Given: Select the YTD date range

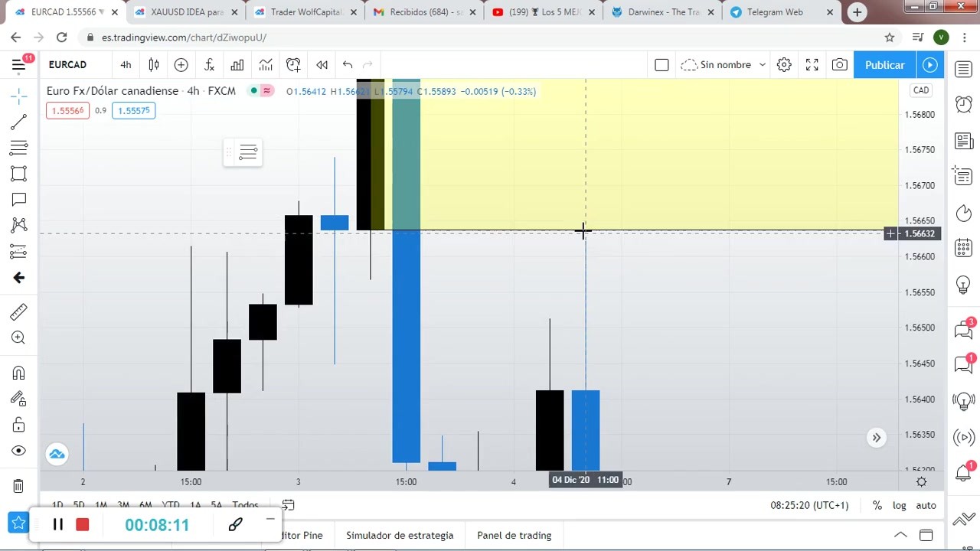Looking at the screenshot, I should [171, 505].
